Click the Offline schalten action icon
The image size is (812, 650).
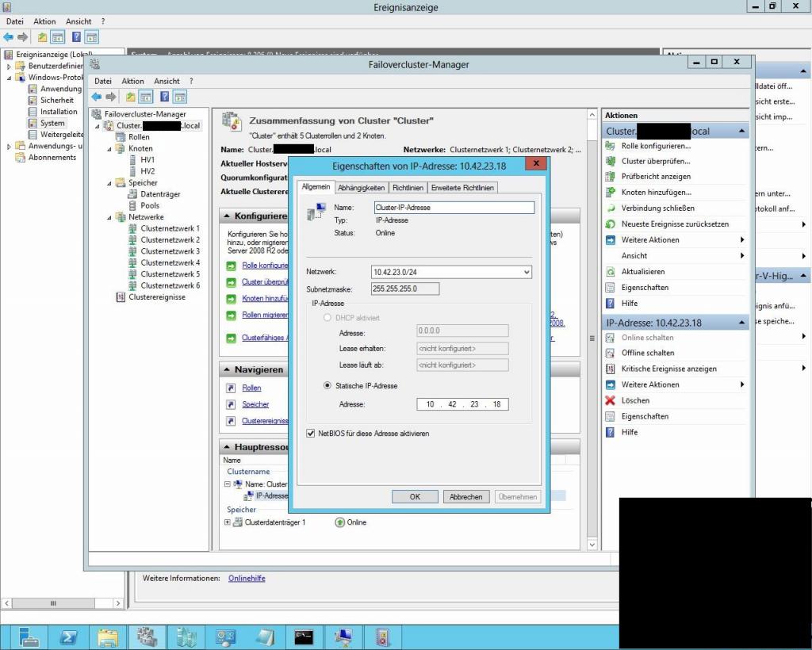611,353
